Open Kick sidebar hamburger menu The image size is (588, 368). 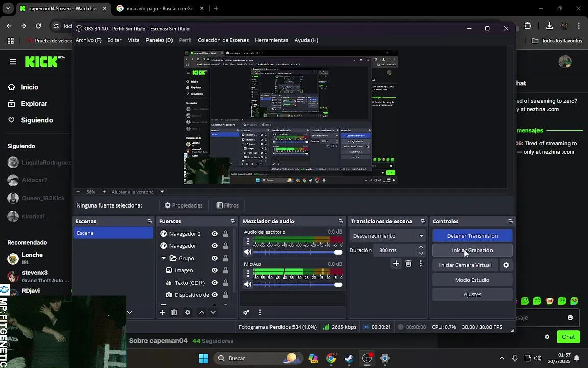13,62
